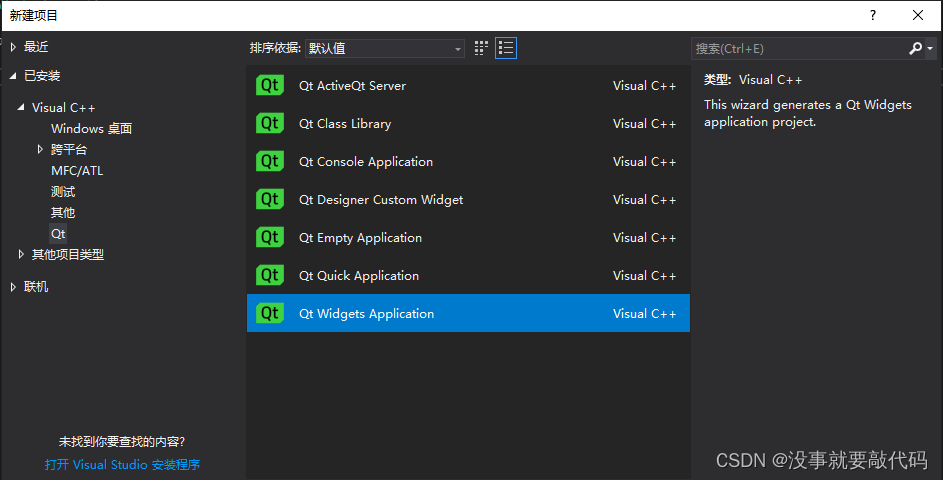The image size is (943, 480).
Task: Focus the 搜索(Ctrl+E) search field
Action: click(x=800, y=48)
